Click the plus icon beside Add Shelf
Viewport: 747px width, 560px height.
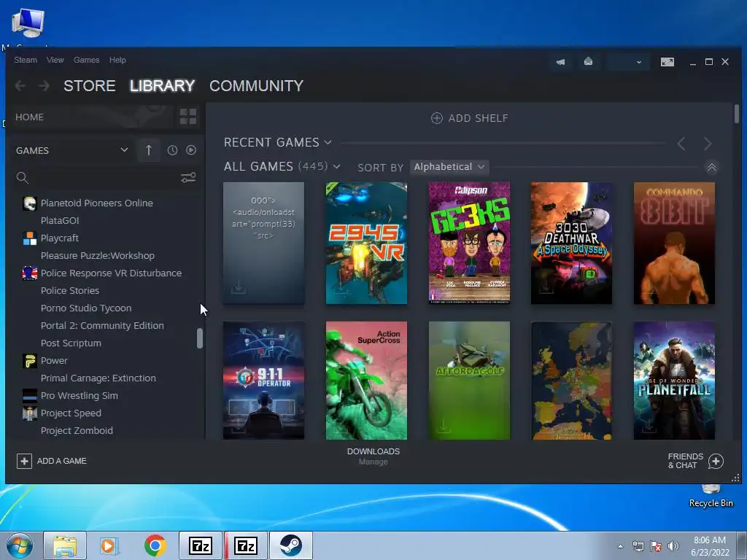coord(437,118)
